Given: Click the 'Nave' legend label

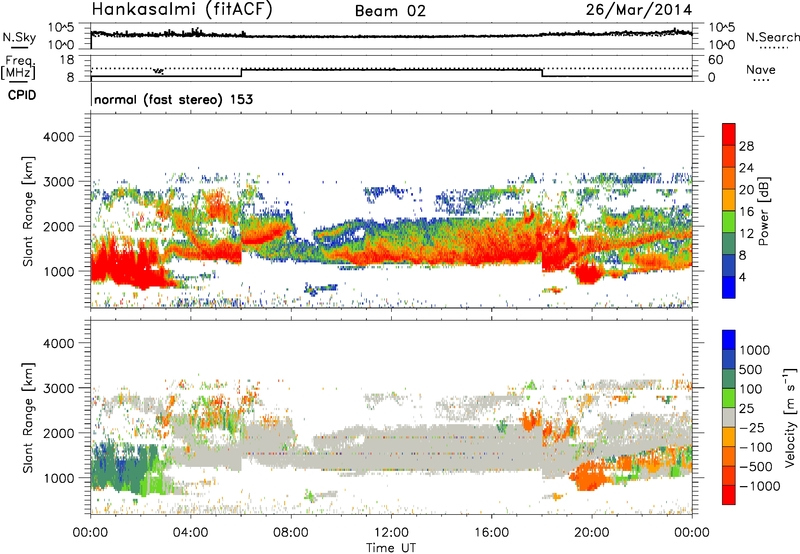Looking at the screenshot, I should [761, 70].
